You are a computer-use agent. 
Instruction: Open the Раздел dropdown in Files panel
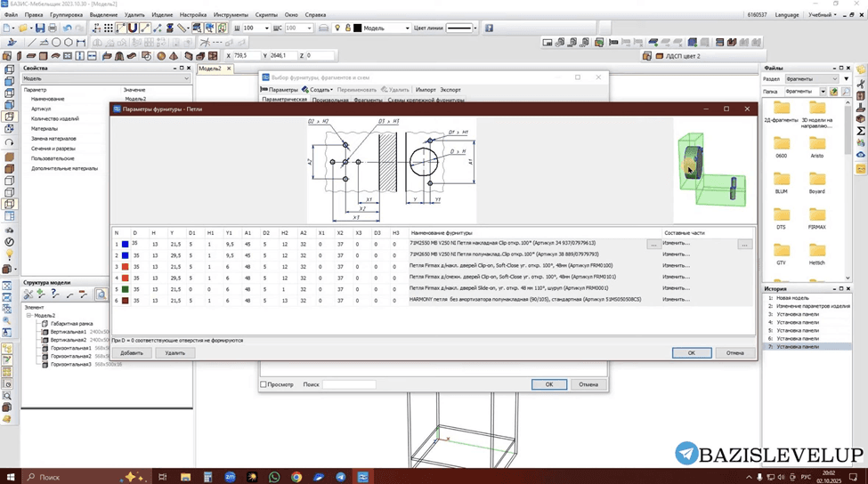(x=811, y=79)
